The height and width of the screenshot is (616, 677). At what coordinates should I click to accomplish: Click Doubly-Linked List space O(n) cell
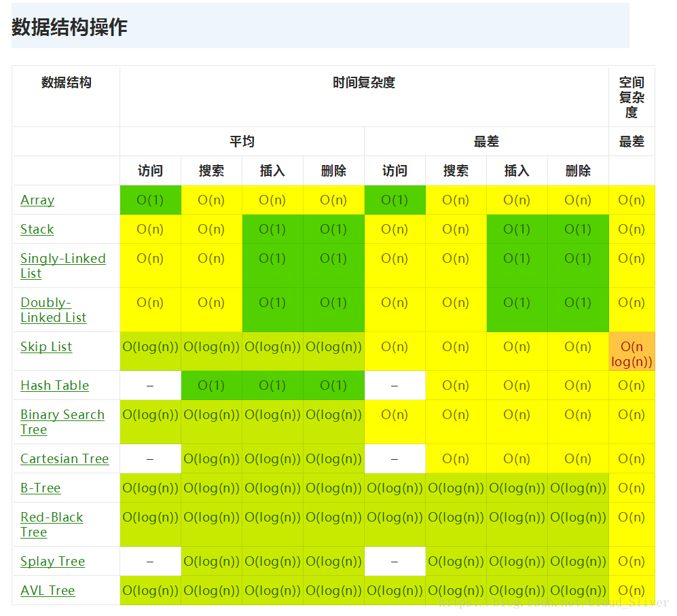click(632, 310)
